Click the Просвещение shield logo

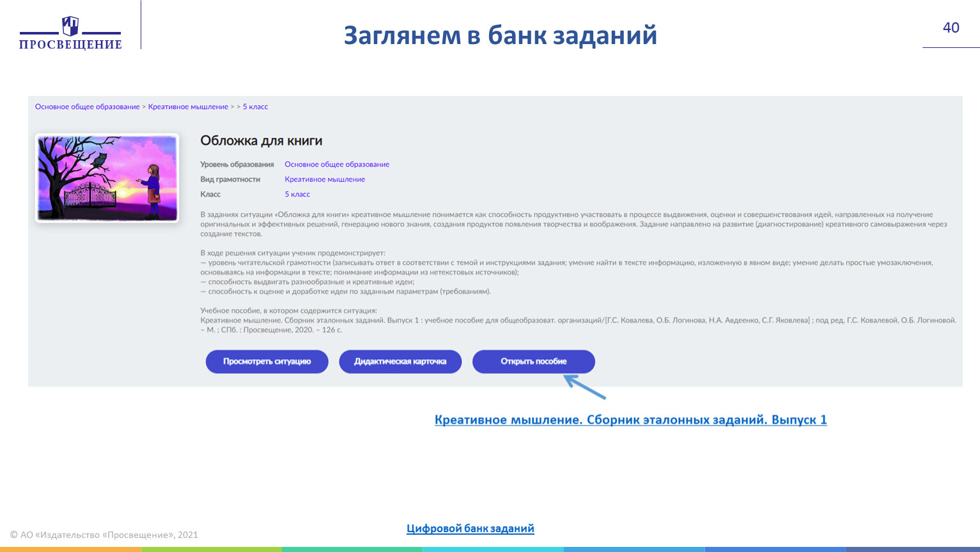pos(70,27)
